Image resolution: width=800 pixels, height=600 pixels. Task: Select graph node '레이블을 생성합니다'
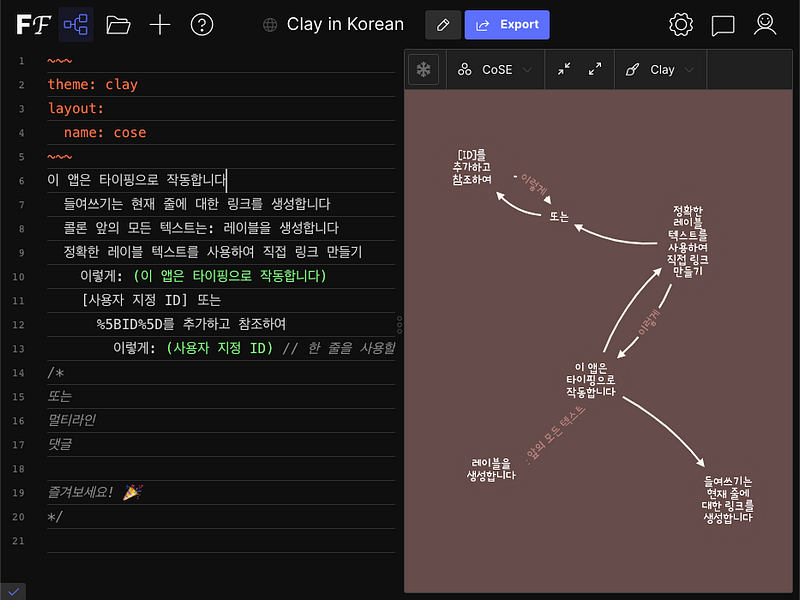[x=491, y=469]
